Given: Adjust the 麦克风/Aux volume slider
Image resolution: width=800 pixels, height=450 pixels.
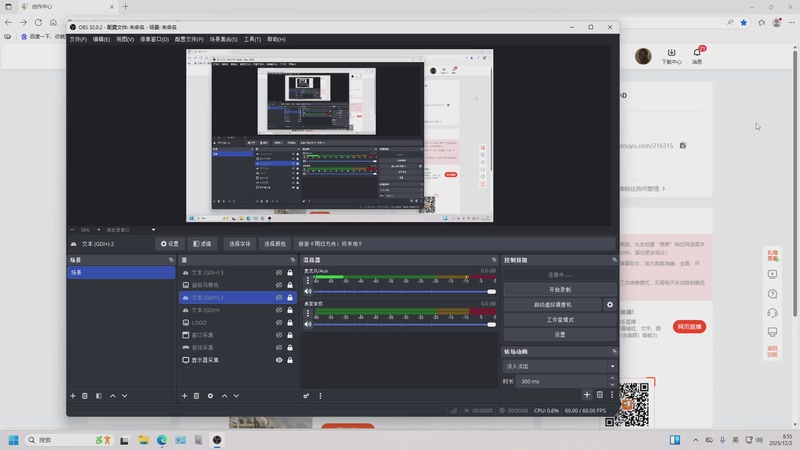Looking at the screenshot, I should (x=404, y=291).
